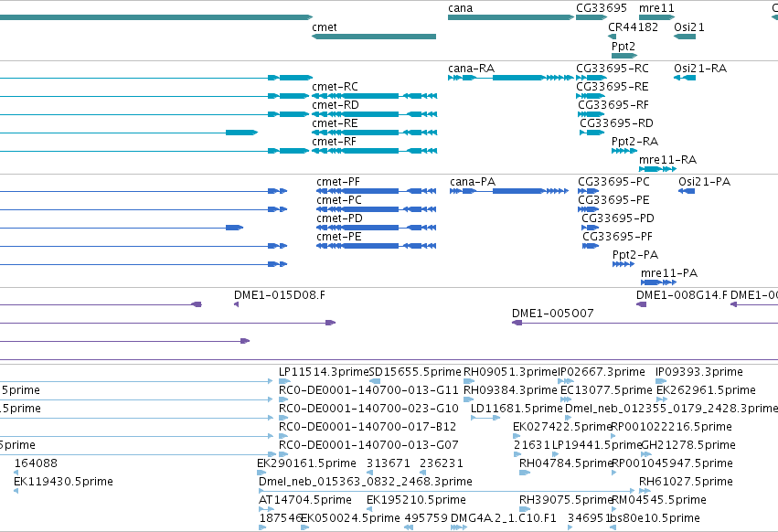Select the mre11-RA transcript label
778x532 pixels.
pos(668,160)
